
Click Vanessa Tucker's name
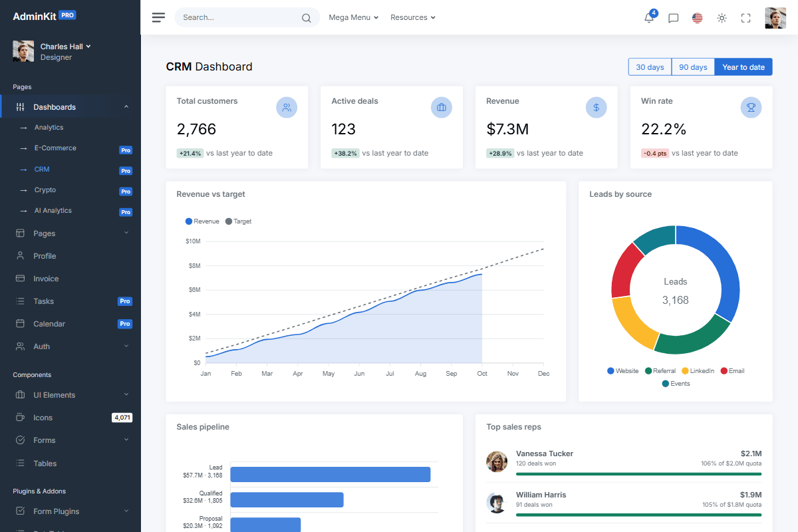[x=545, y=454]
